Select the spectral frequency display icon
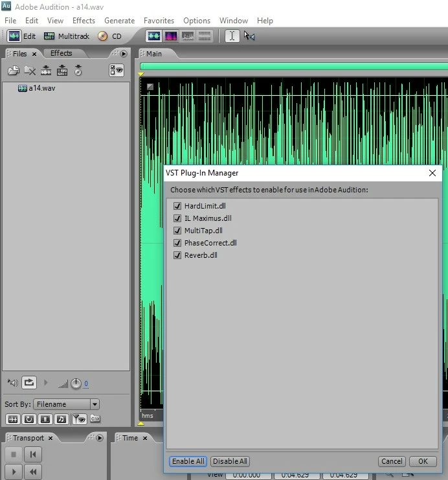The image size is (448, 480). pos(171,36)
